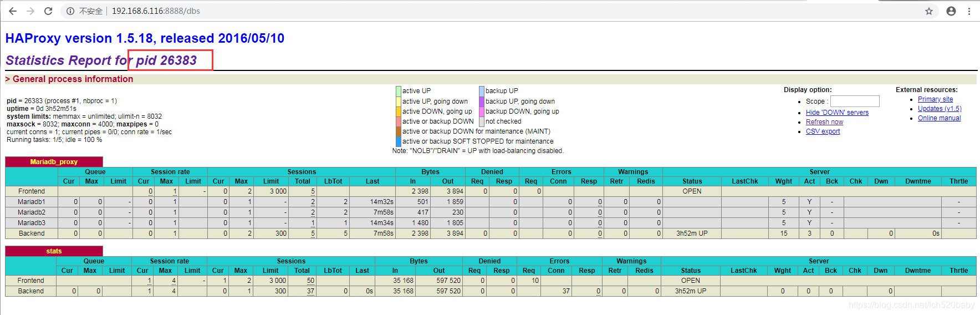Select Mariadb_proxy Backend status '3h52m UP'

point(692,233)
